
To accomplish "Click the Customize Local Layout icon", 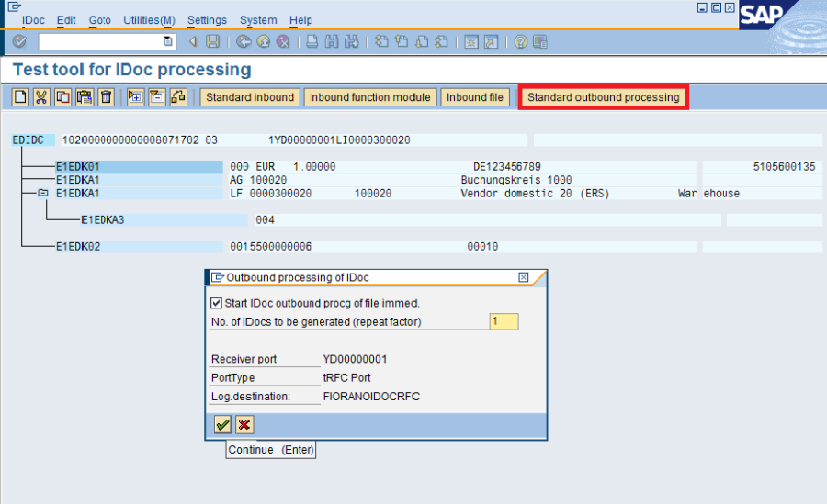I will 540,41.
